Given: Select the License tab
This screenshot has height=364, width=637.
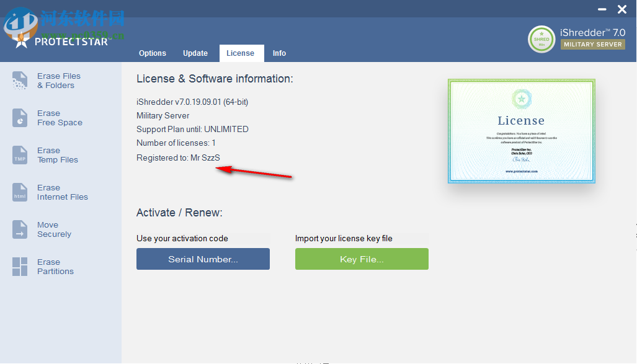Looking at the screenshot, I should pos(242,53).
